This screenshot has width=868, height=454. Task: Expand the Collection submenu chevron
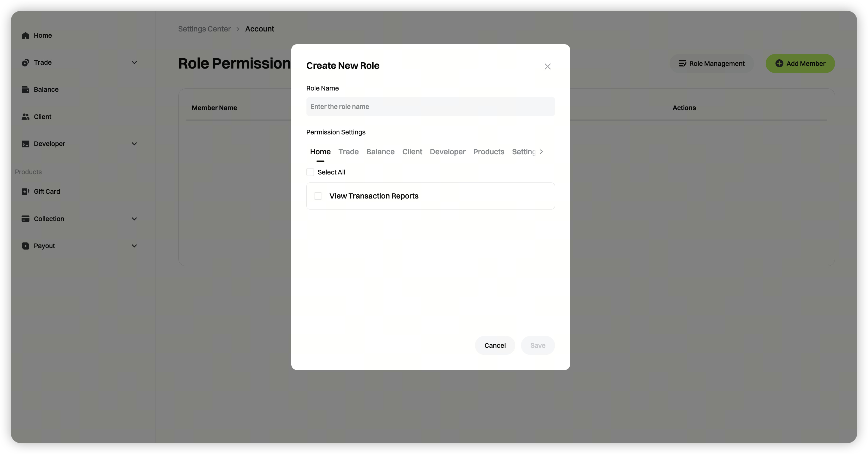click(134, 219)
